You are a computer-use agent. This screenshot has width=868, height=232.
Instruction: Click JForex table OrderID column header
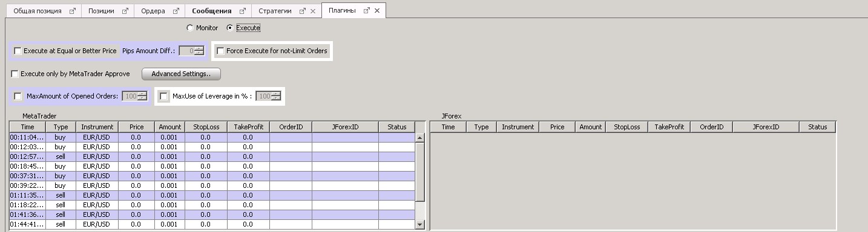(711, 127)
